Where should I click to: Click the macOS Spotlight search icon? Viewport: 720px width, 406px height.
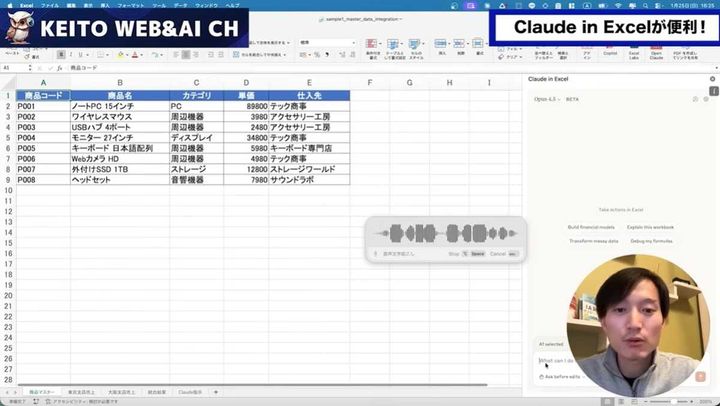[x=646, y=6]
